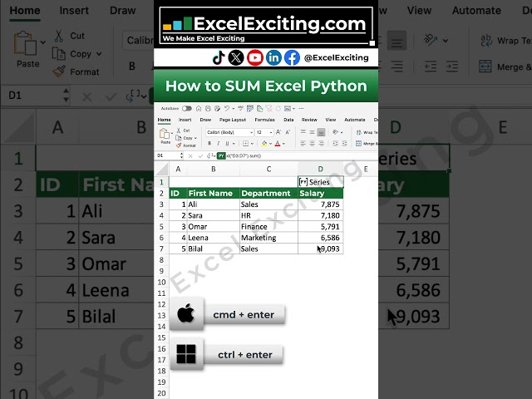Click the Clear Filter funnel icon in inset toolbar
The height and width of the screenshot is (399, 532).
tap(269, 109)
